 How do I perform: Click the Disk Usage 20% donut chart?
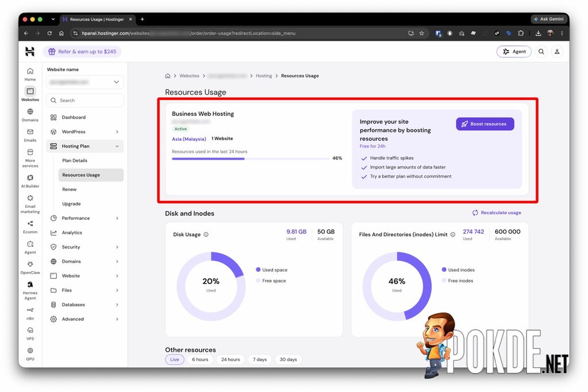(211, 286)
